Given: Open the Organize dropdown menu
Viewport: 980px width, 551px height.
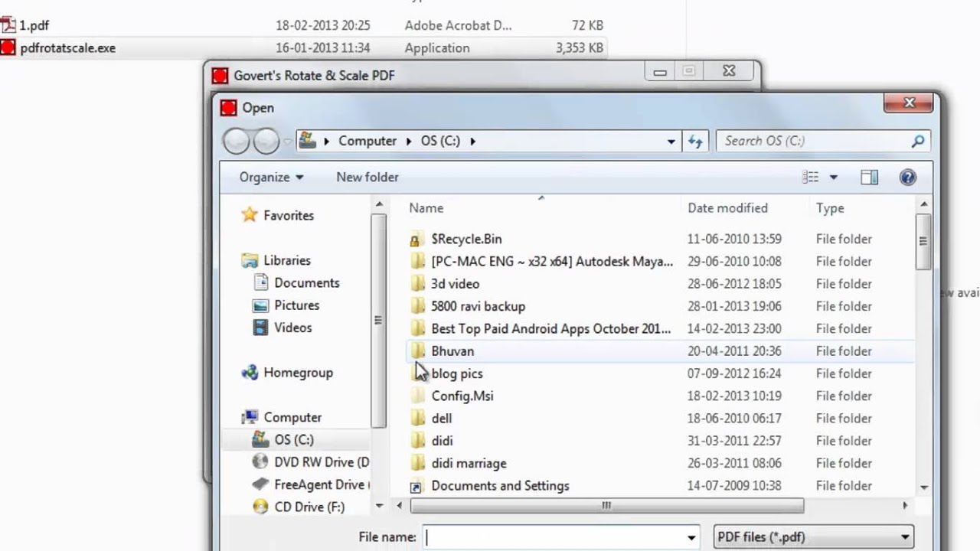Looking at the screenshot, I should 271,177.
